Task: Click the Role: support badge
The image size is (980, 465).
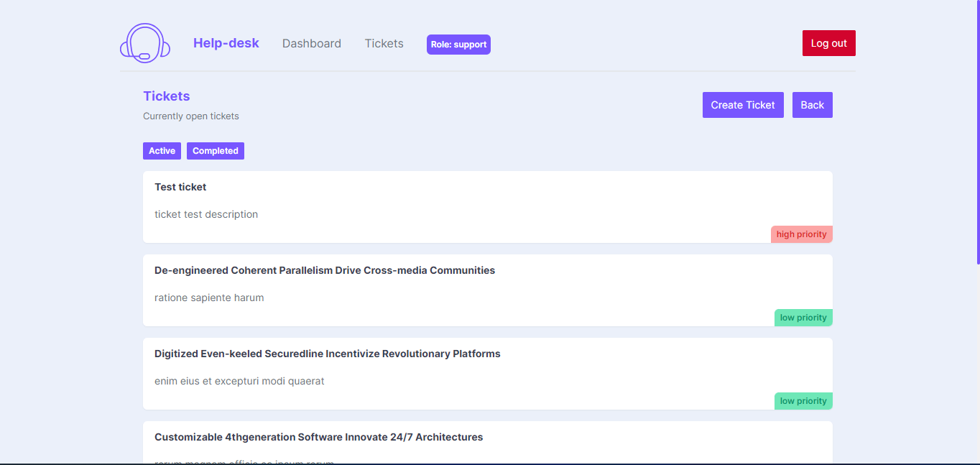Action: click(x=458, y=45)
